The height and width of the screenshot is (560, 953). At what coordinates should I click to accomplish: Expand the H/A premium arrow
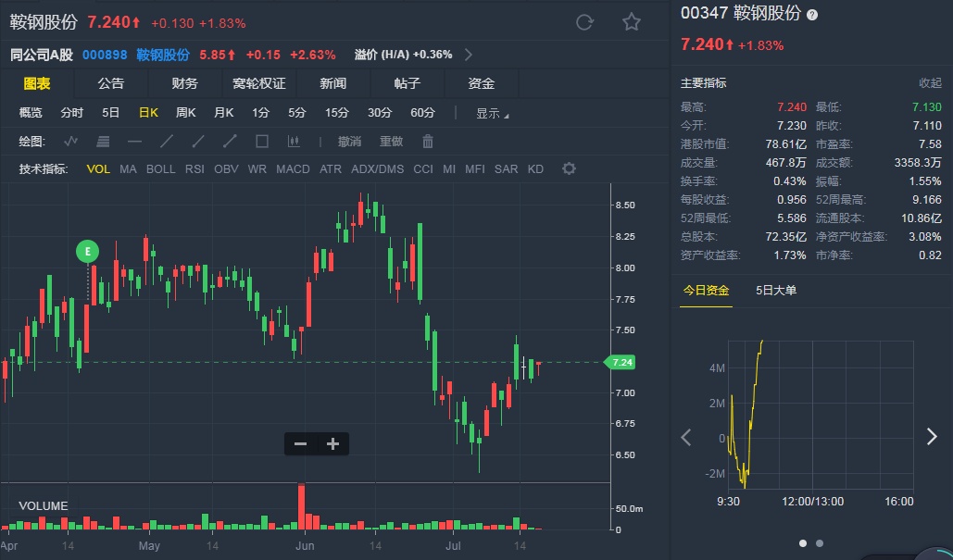(x=469, y=55)
